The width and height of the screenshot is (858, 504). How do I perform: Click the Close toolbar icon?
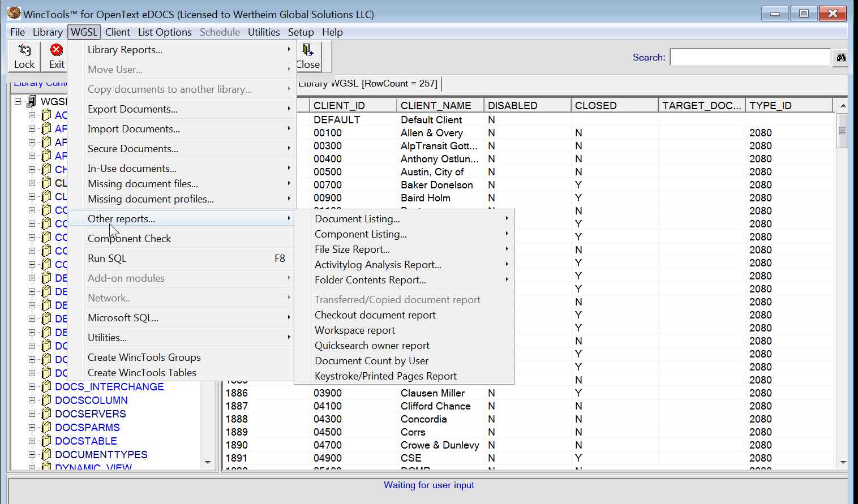[x=308, y=50]
